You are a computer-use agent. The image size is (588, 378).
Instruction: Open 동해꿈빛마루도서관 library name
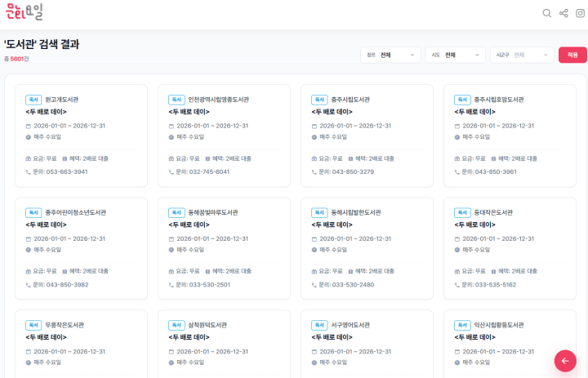point(213,212)
